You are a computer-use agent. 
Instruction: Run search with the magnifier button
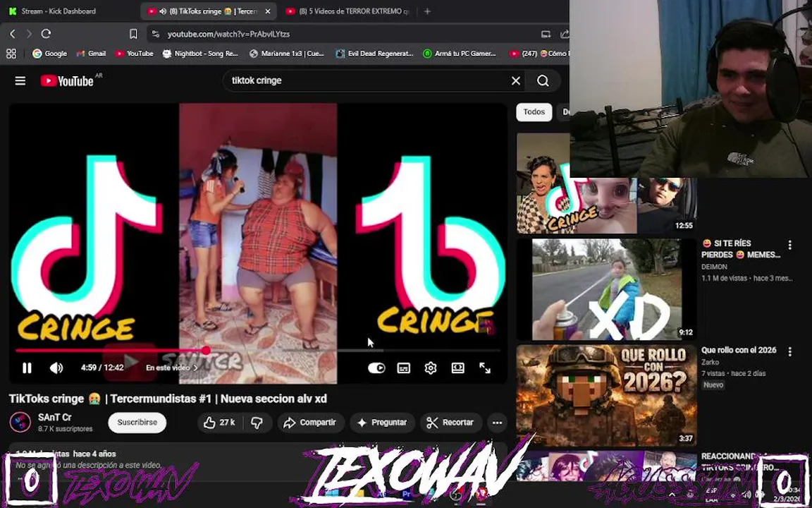click(543, 81)
